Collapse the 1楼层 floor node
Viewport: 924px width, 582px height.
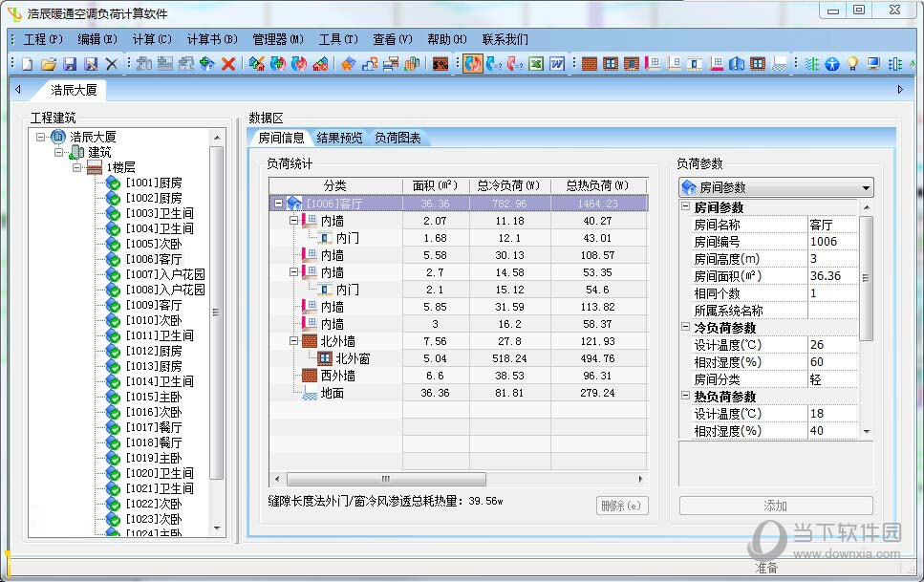coord(76,167)
